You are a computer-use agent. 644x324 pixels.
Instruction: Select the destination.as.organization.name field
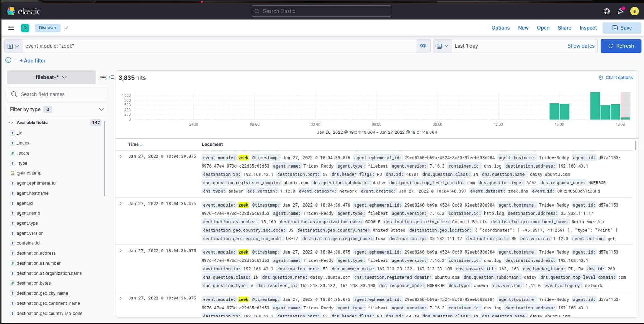pyautogui.click(x=49, y=273)
